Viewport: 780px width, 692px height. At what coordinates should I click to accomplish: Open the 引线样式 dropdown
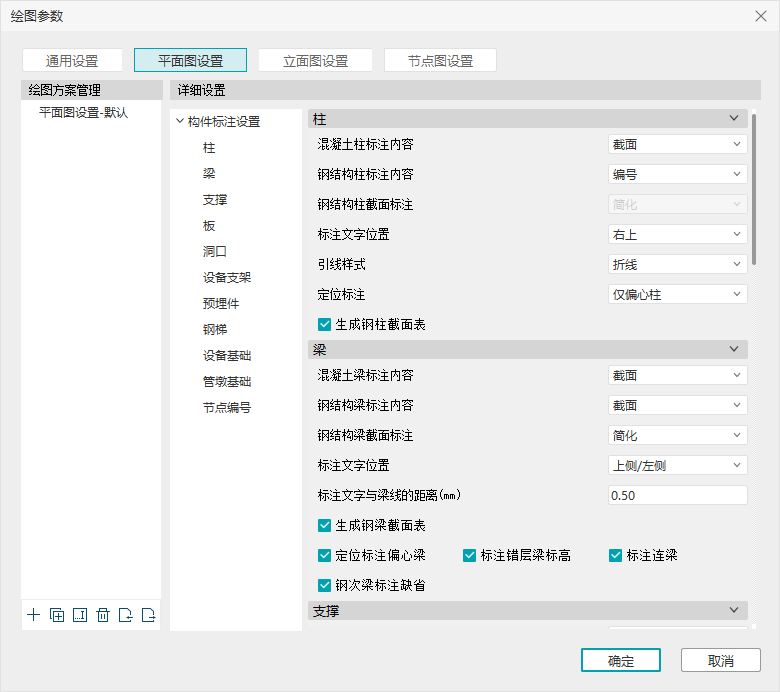click(677, 264)
